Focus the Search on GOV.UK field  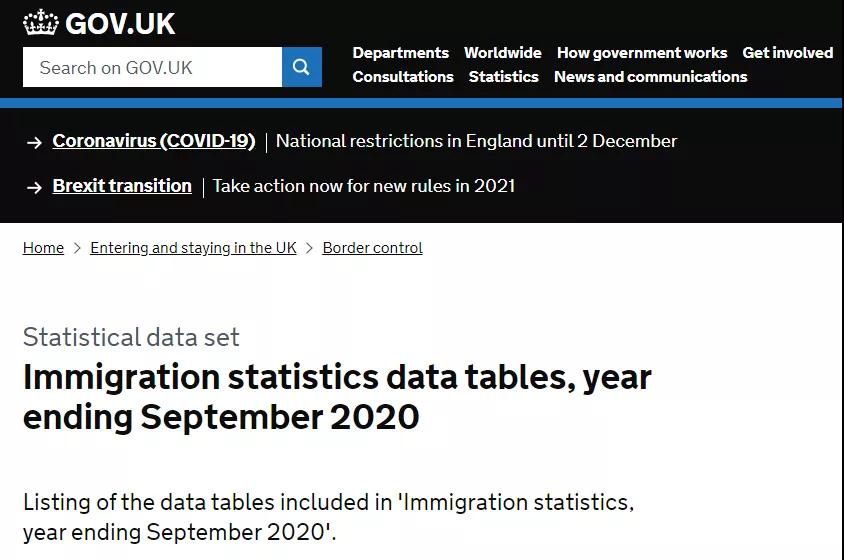pyautogui.click(x=152, y=67)
